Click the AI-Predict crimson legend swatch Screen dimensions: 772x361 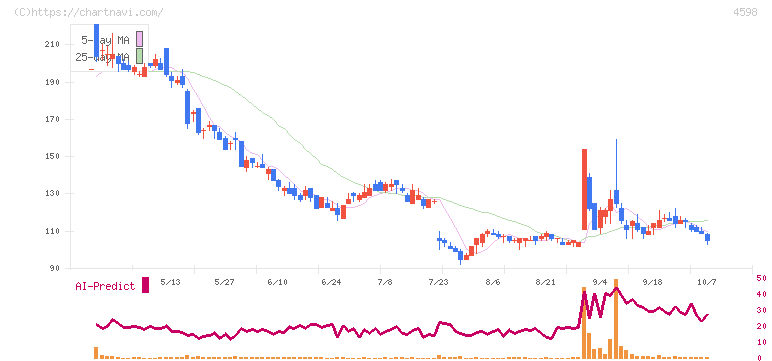145,285
